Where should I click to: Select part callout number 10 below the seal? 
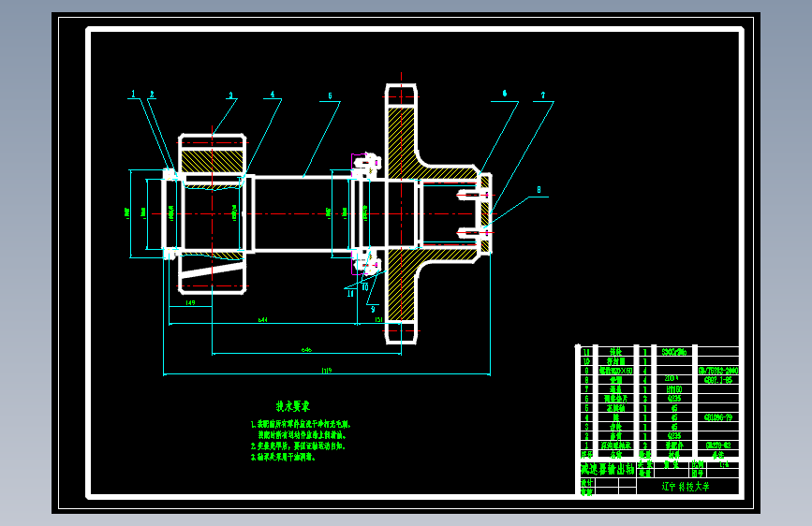coord(365,287)
